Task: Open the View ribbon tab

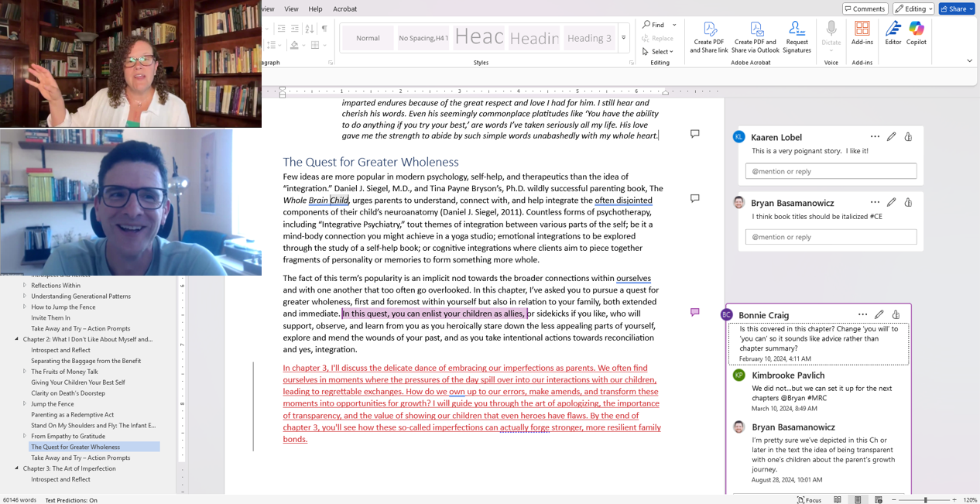Action: (x=291, y=9)
